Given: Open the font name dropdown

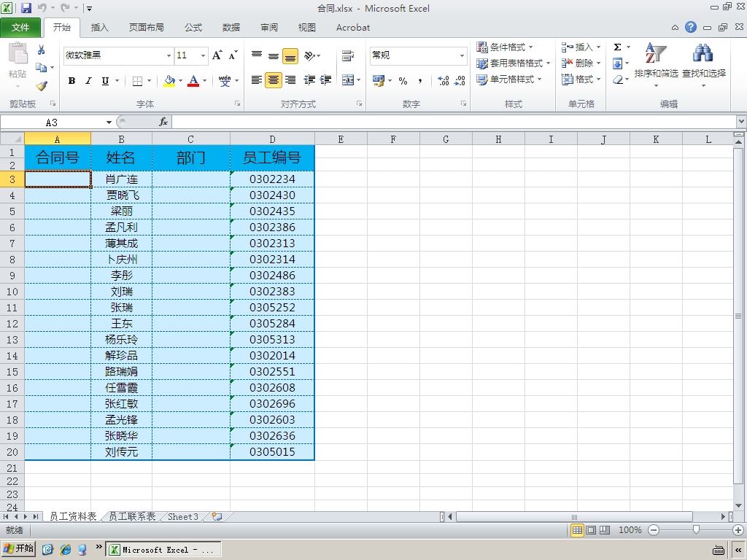Looking at the screenshot, I should click(169, 55).
